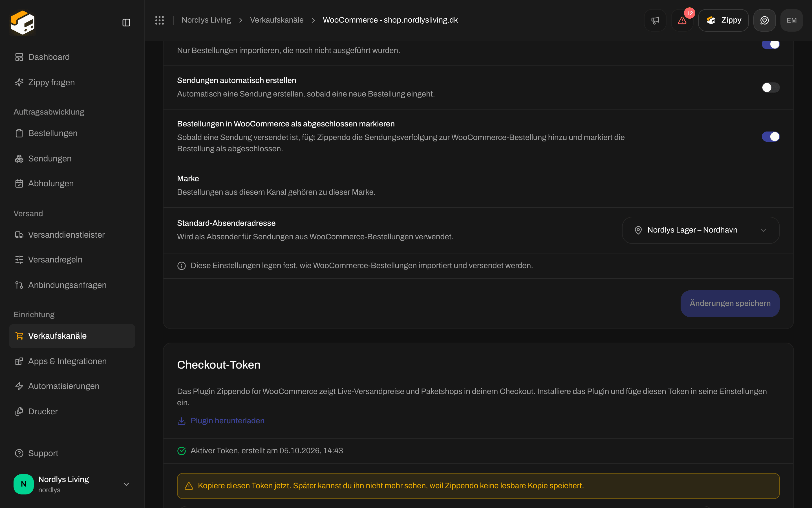Click the location pin icon in Absenderadresse field

[638, 230]
